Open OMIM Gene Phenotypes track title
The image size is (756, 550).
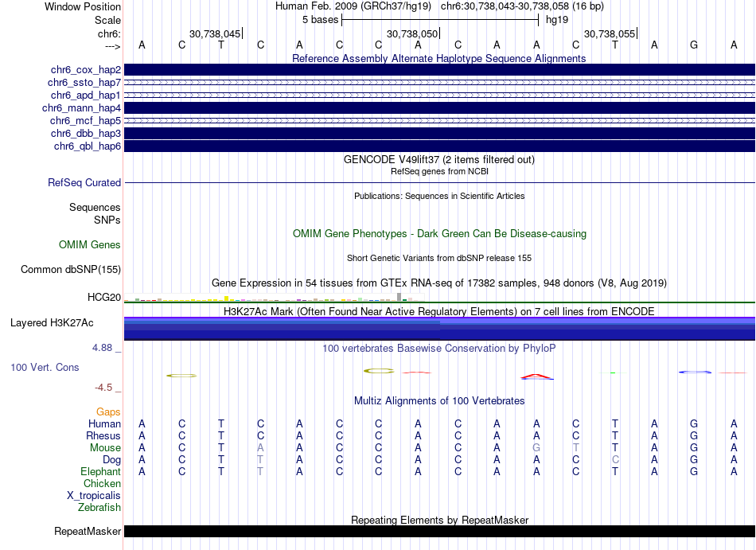439,234
